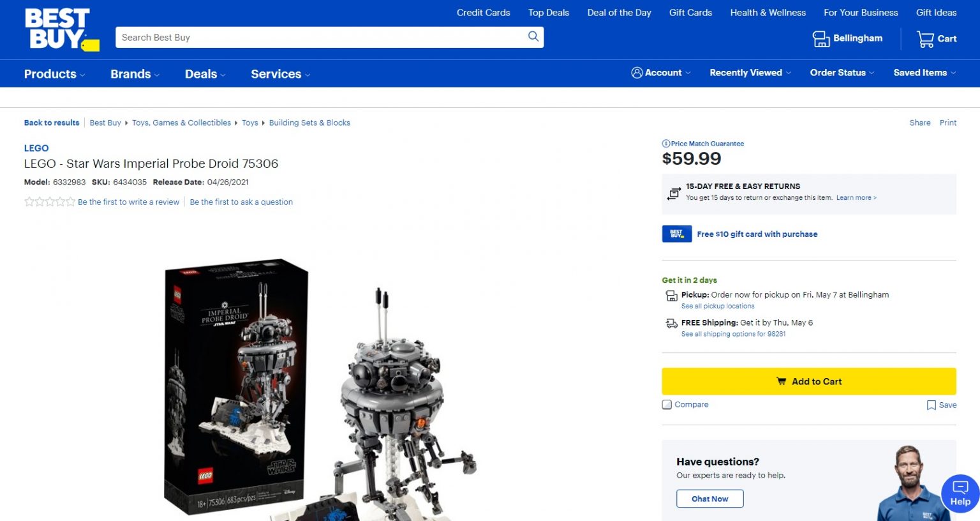Click the search magnifier icon
Screen dimensions: 980x521
533,36
